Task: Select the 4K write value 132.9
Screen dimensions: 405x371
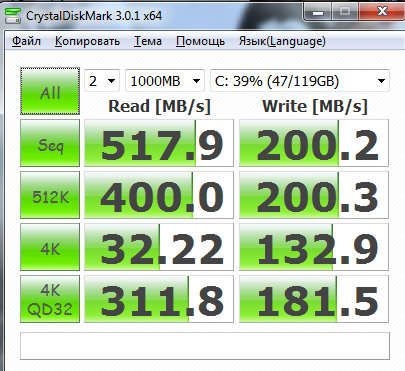Action: 314,247
